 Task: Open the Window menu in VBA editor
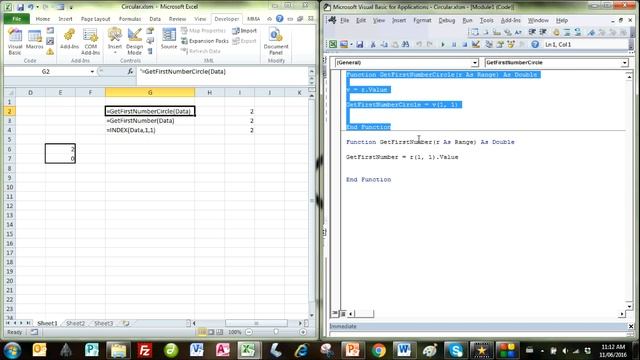coord(538,20)
